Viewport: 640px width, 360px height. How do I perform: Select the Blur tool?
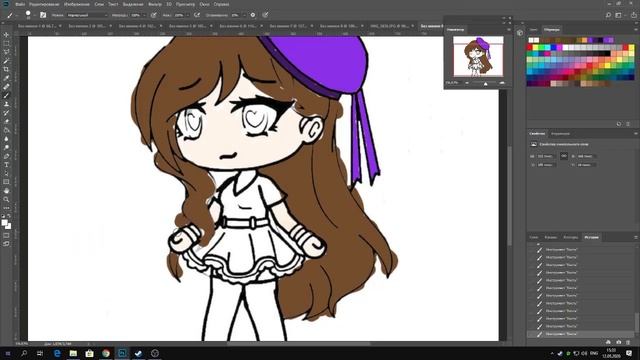(6, 139)
